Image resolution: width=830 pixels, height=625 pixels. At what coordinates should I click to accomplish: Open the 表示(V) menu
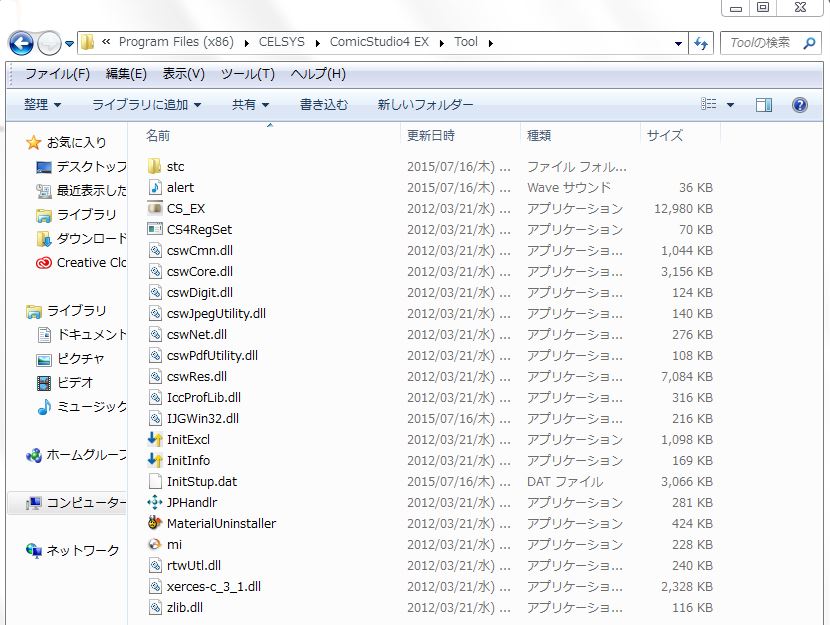click(x=183, y=74)
